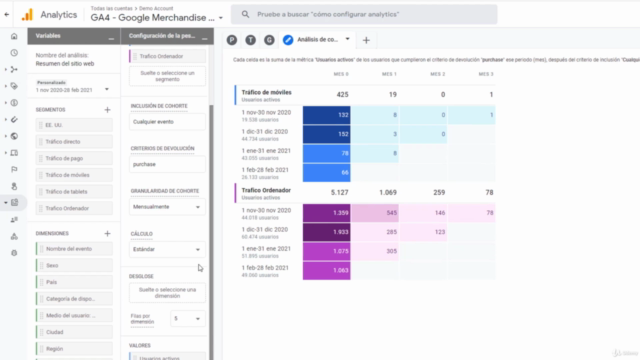Open Home in the left sidebar
The width and height of the screenshot is (640, 360).
point(14,36)
